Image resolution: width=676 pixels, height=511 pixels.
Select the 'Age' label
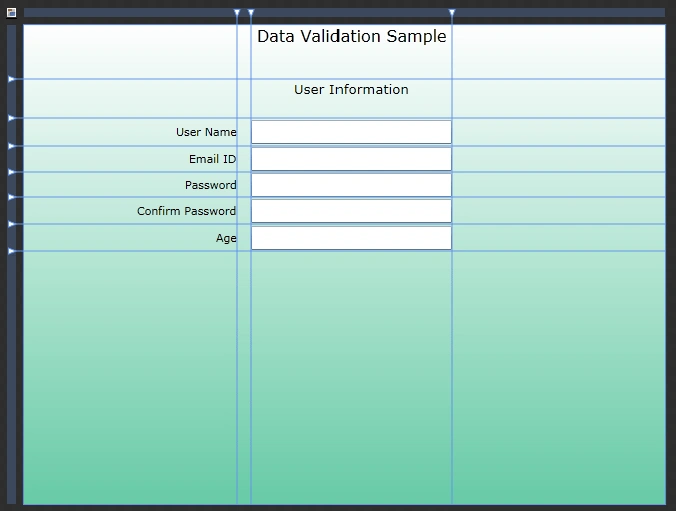point(226,238)
